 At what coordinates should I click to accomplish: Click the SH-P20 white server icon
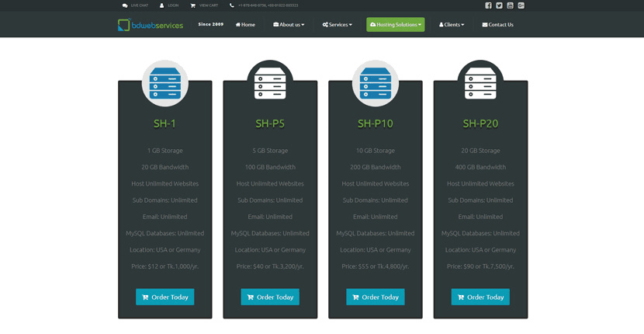[x=480, y=83]
